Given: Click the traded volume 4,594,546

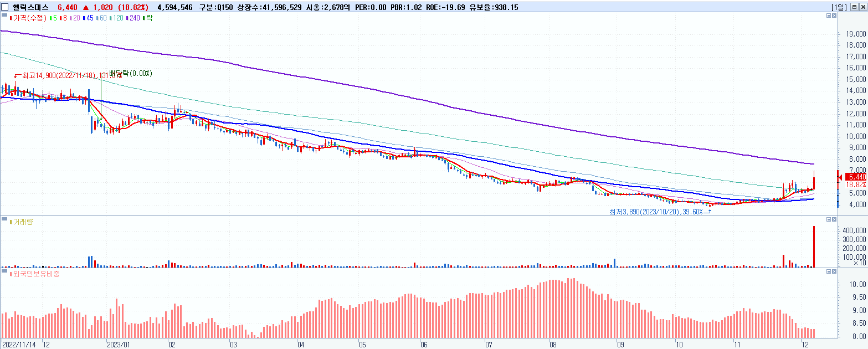Looking at the screenshot, I should pos(175,7).
